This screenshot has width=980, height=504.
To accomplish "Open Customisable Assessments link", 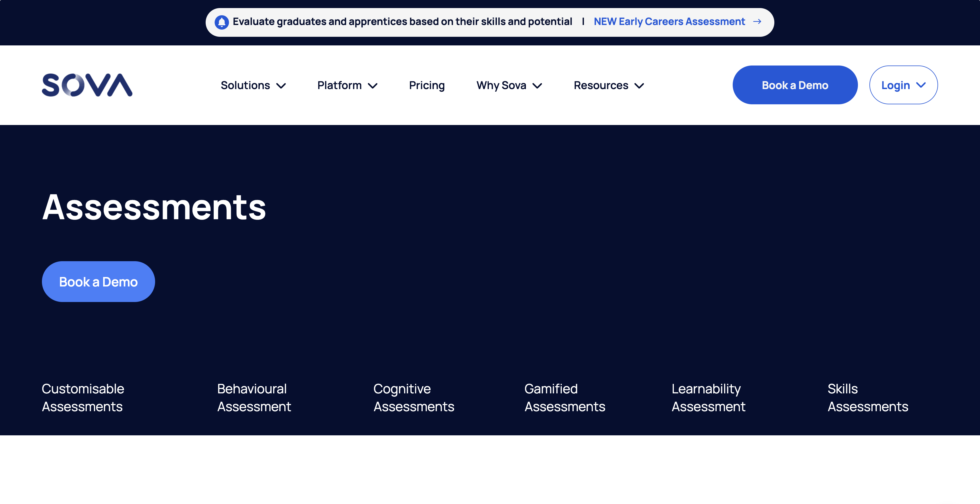I will 83,398.
